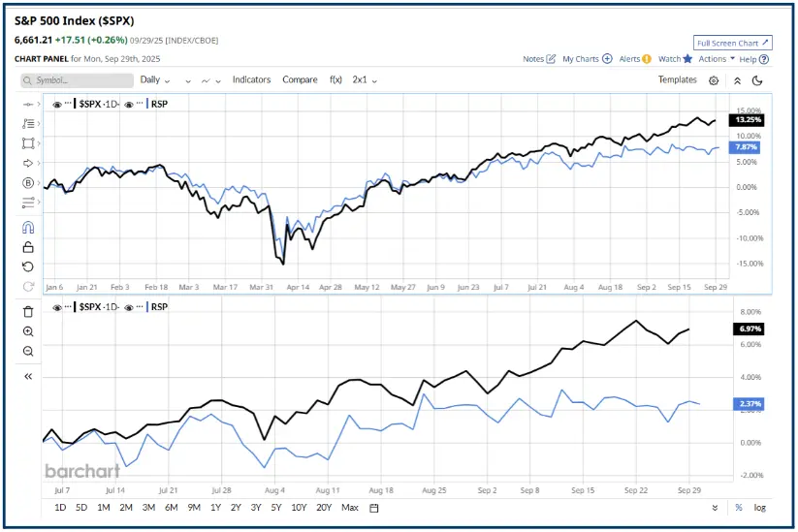Viewport: 798px width, 532px height.
Task: Click the undo arrow icon
Action: point(28,266)
